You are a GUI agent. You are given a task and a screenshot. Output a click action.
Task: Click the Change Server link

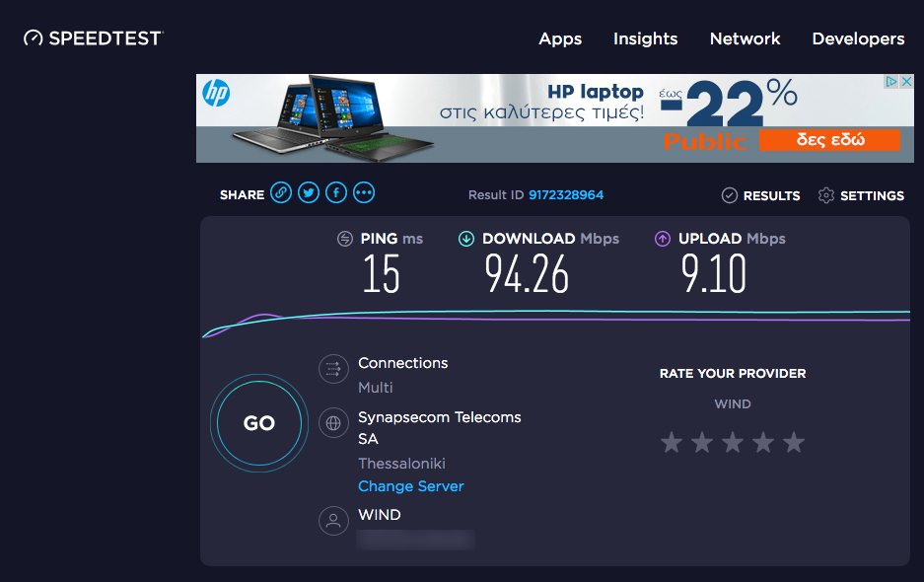point(410,486)
